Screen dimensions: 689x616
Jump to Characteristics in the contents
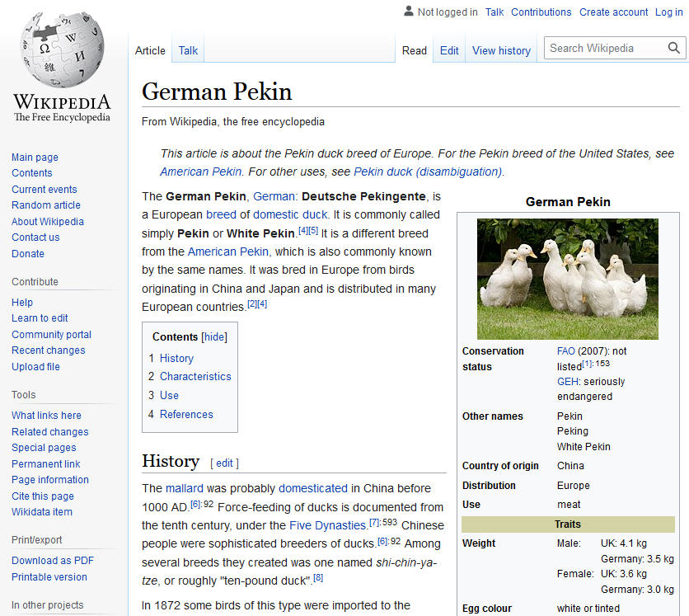click(x=195, y=376)
